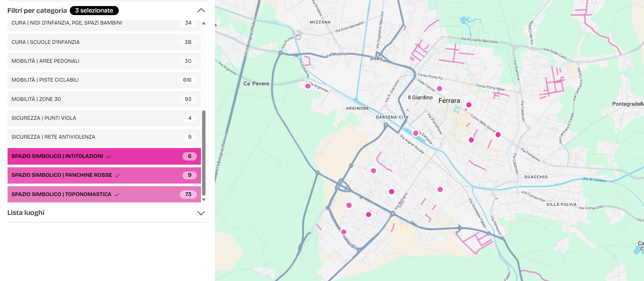Click the category list scrollbar thumb
The height and width of the screenshot is (281, 644).
point(204,153)
